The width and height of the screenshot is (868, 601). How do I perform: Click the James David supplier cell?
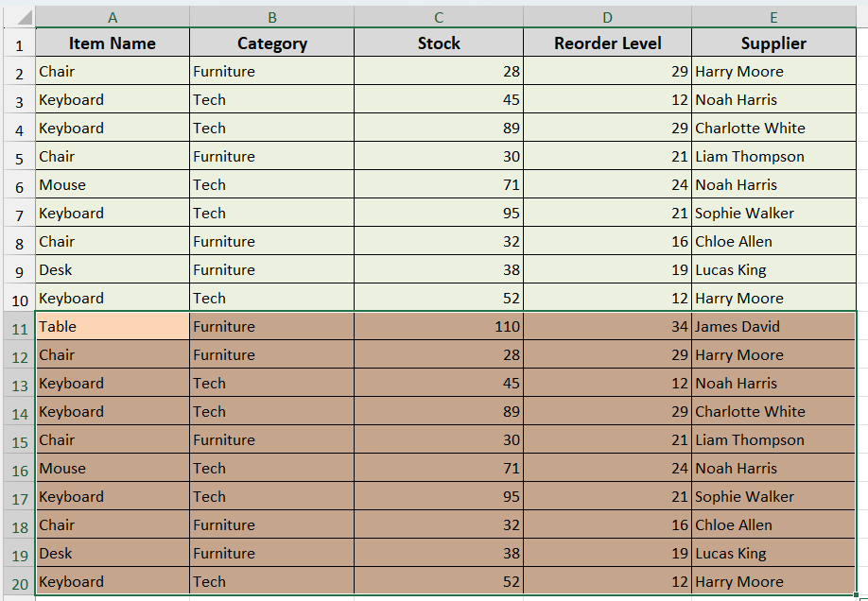pos(773,327)
